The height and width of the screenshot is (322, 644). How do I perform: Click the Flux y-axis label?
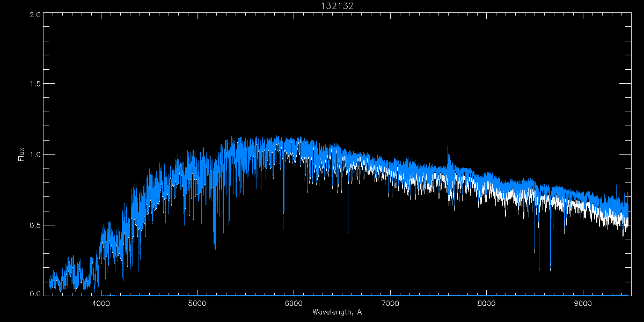(21, 154)
